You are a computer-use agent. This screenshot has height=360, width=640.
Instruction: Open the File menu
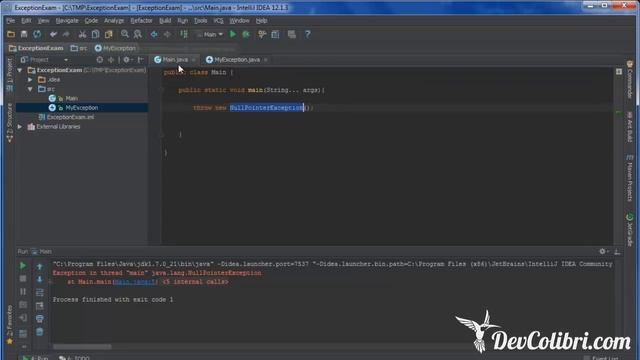pyautogui.click(x=11, y=20)
